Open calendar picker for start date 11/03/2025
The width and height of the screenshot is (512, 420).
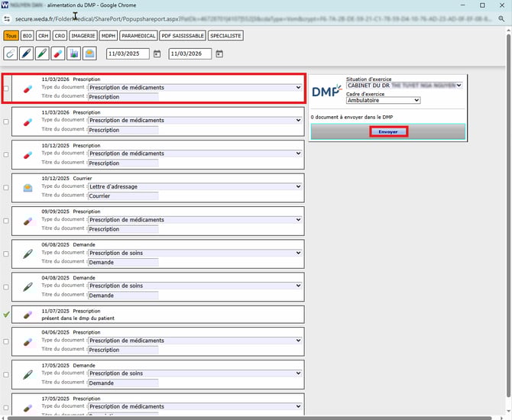(157, 54)
